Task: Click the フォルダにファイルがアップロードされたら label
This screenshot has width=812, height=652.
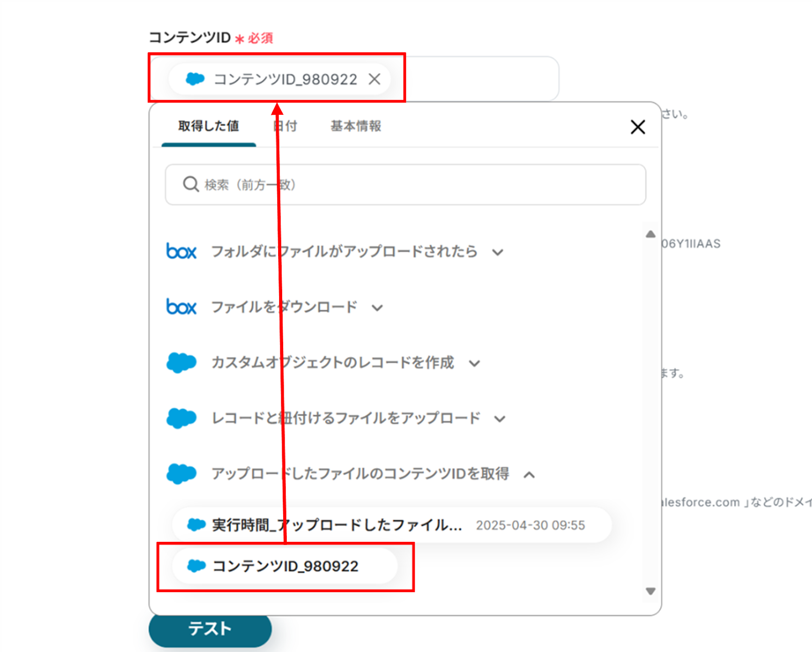Action: [x=345, y=251]
